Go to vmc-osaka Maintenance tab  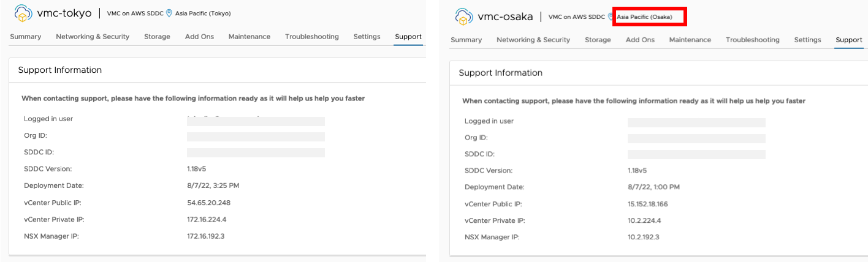690,40
